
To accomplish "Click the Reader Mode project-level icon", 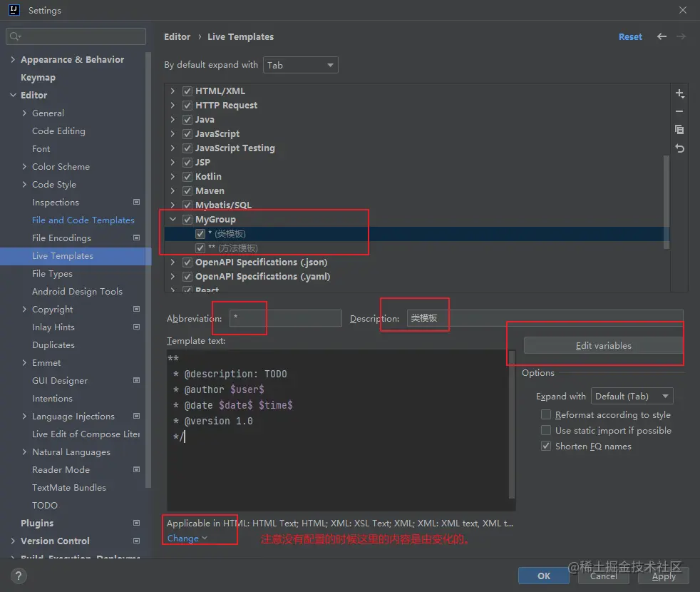I will tap(137, 469).
